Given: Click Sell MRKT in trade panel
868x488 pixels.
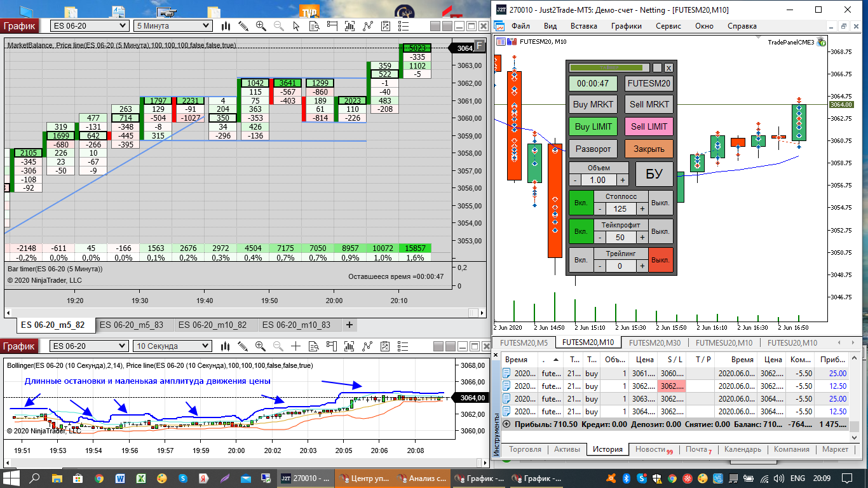Looking at the screenshot, I should click(x=649, y=104).
